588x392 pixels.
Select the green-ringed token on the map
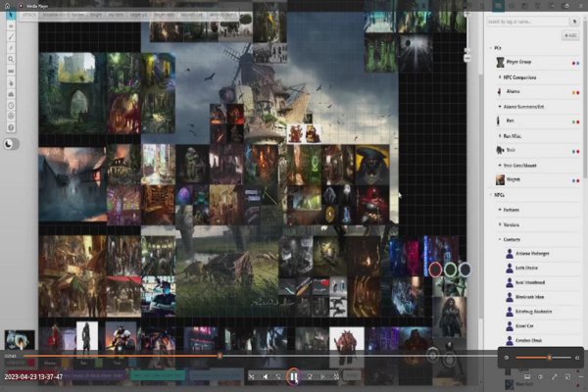450,269
